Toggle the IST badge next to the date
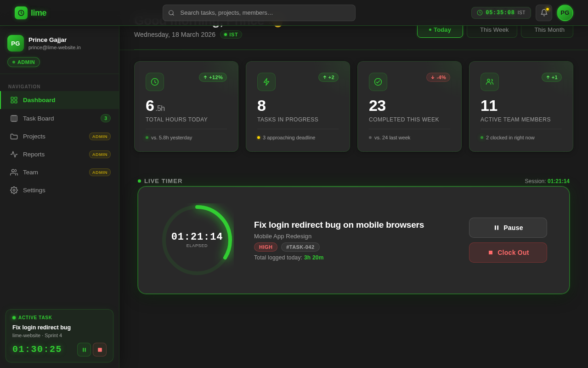The height and width of the screenshot is (368, 588). [231, 34]
